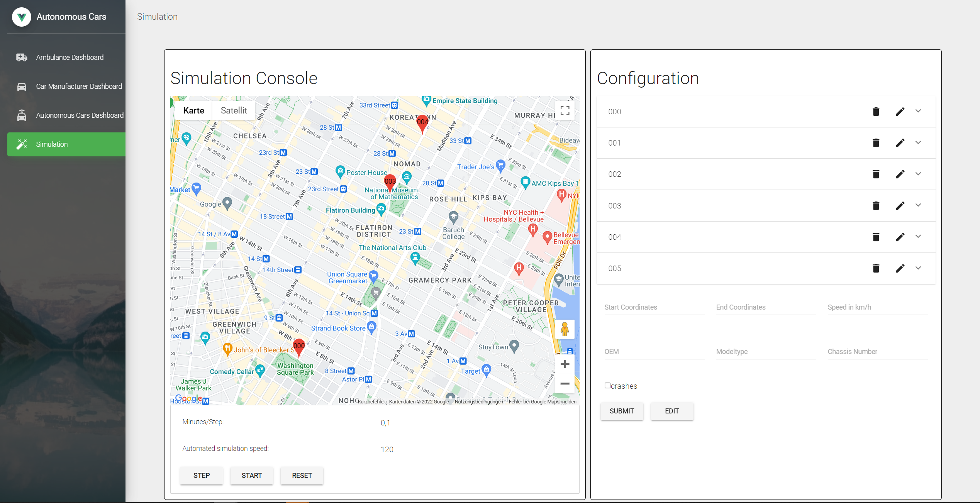Switch map to Satellit view
This screenshot has width=980, height=503.
pyautogui.click(x=234, y=110)
